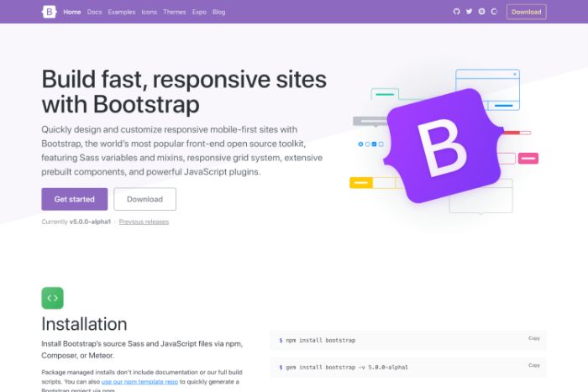
Task: Open the Previous releases link
Action: coord(144,222)
